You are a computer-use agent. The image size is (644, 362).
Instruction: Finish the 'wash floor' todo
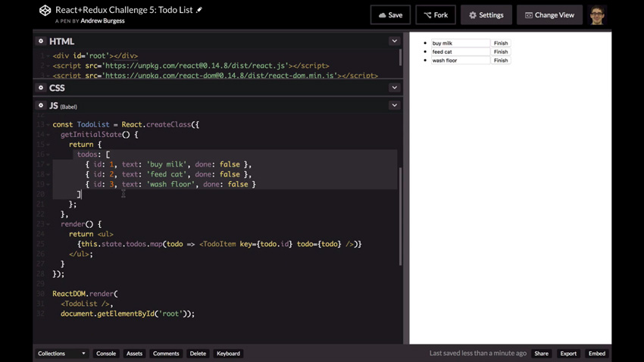coord(501,61)
